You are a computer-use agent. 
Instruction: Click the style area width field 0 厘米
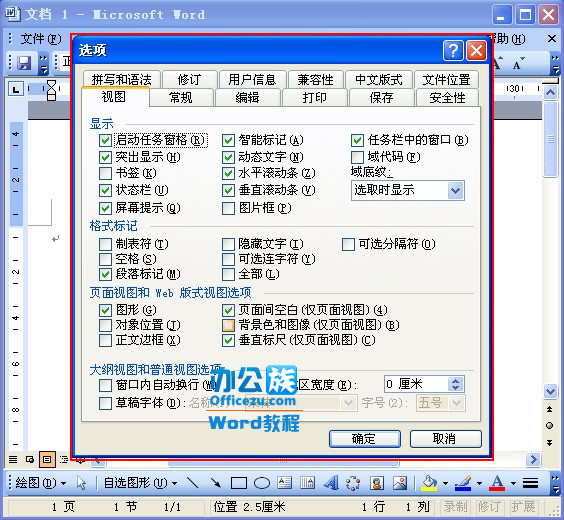[x=416, y=384]
